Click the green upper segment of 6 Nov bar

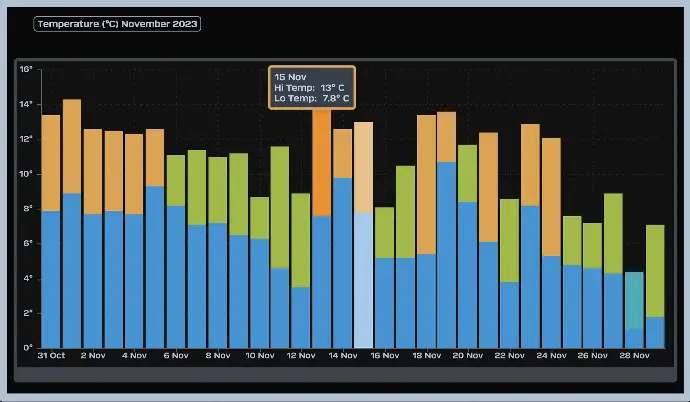[176, 180]
